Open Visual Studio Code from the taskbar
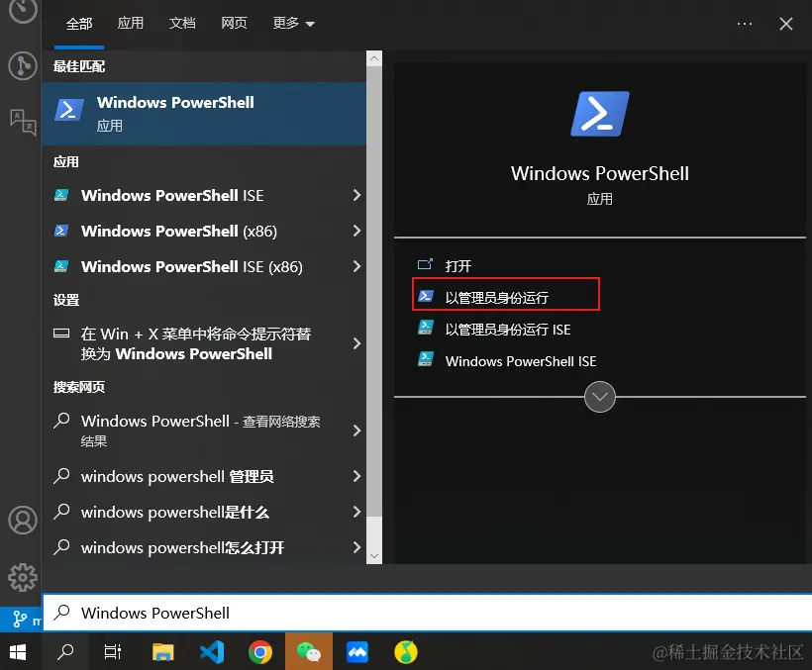The width and height of the screenshot is (812, 670). click(212, 652)
